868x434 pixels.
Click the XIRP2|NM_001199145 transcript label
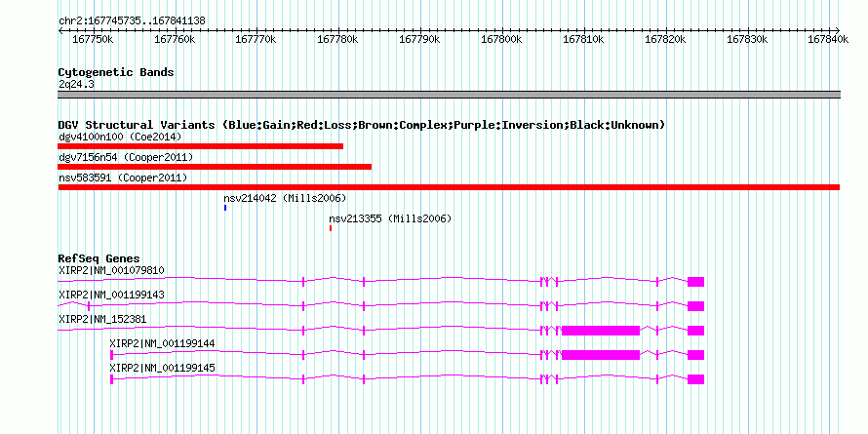tap(163, 368)
